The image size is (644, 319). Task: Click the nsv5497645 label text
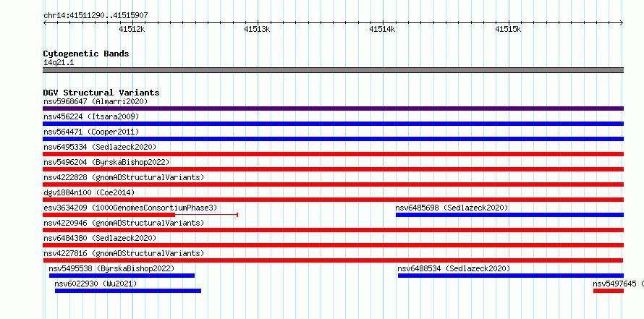pos(614,284)
